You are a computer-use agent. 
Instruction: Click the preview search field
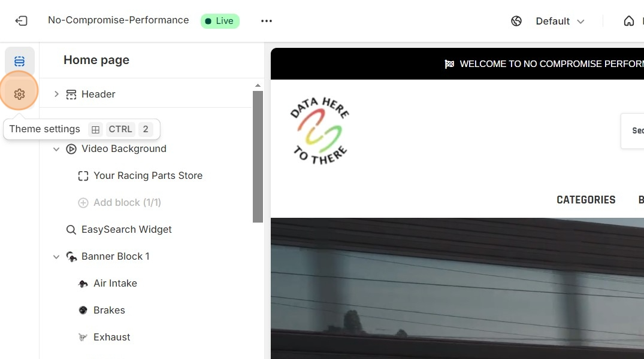(x=633, y=130)
